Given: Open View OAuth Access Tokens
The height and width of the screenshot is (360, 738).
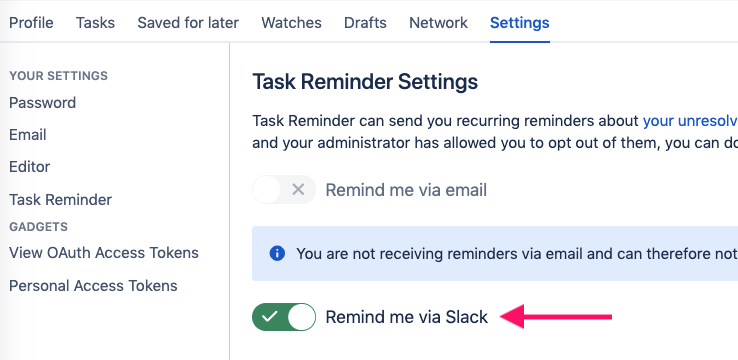Looking at the screenshot, I should click(104, 253).
